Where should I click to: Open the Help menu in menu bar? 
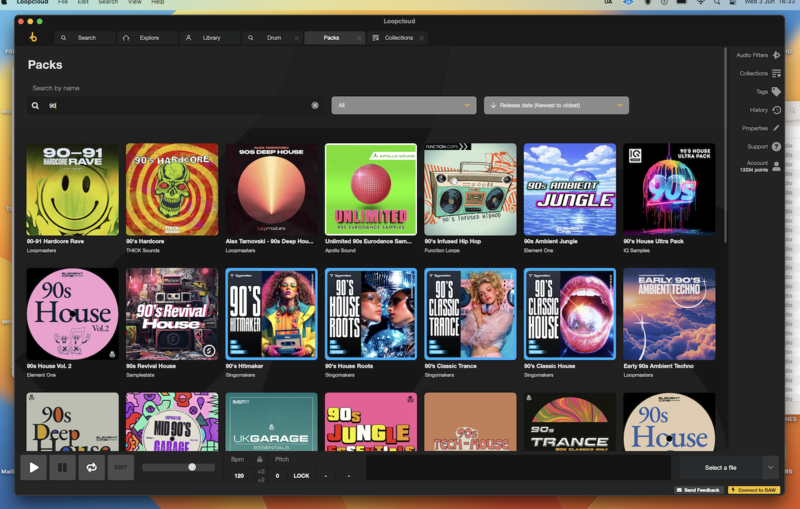tap(158, 2)
